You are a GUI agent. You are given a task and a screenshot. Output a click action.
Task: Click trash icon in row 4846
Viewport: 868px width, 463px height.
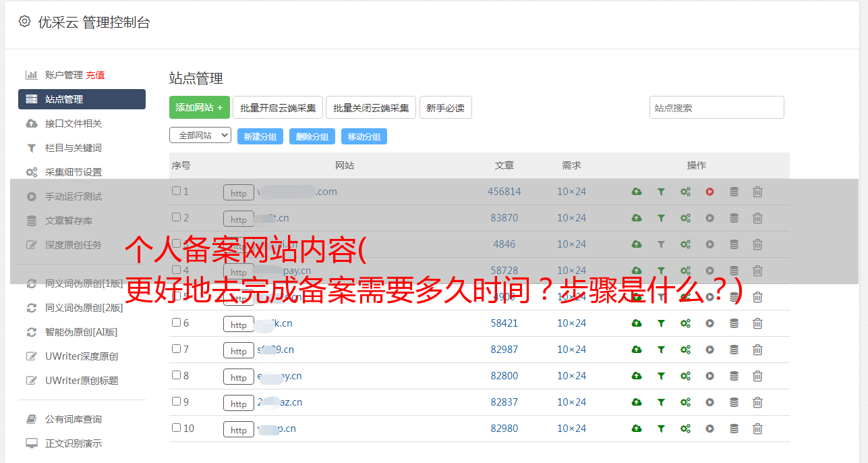tap(757, 244)
